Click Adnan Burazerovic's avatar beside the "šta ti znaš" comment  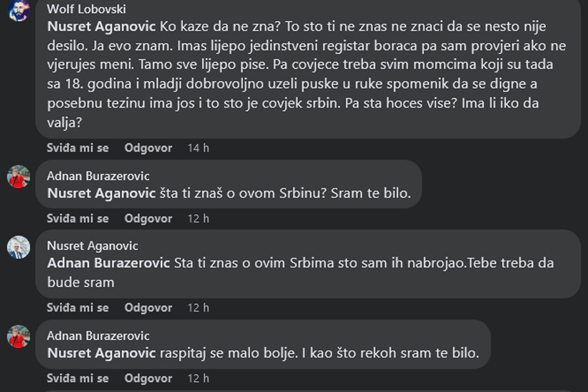click(x=18, y=176)
